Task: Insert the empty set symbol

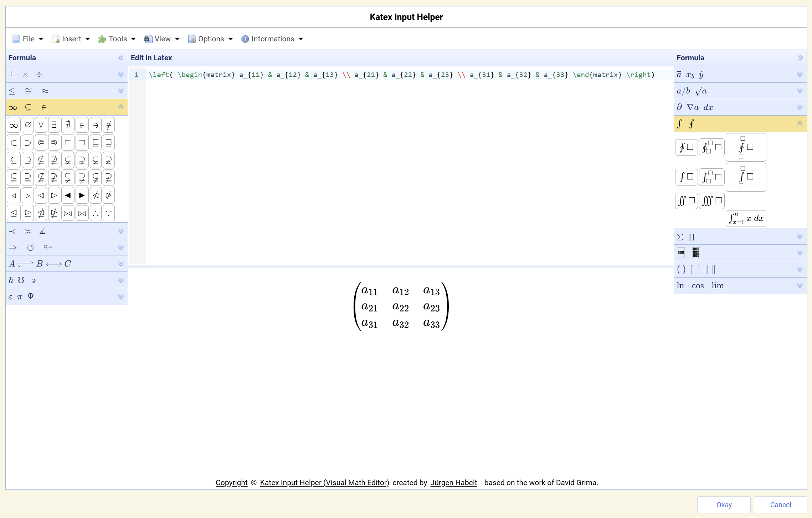Action: point(28,125)
